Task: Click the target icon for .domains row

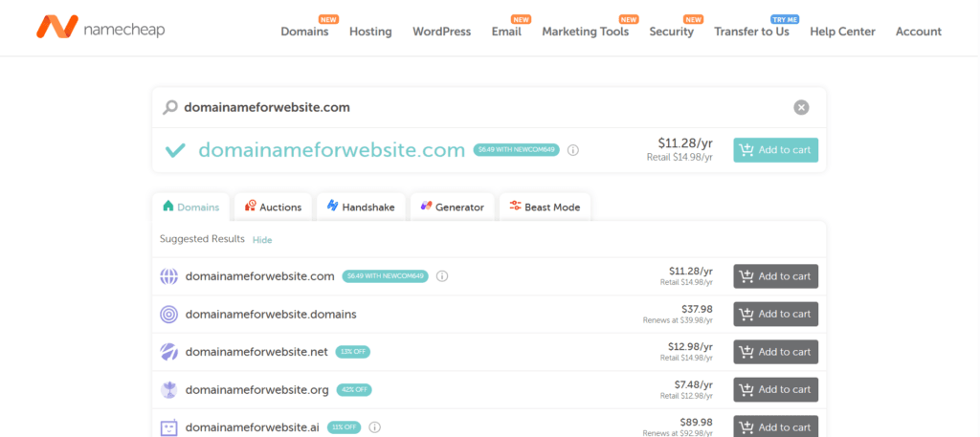Action: pos(168,314)
